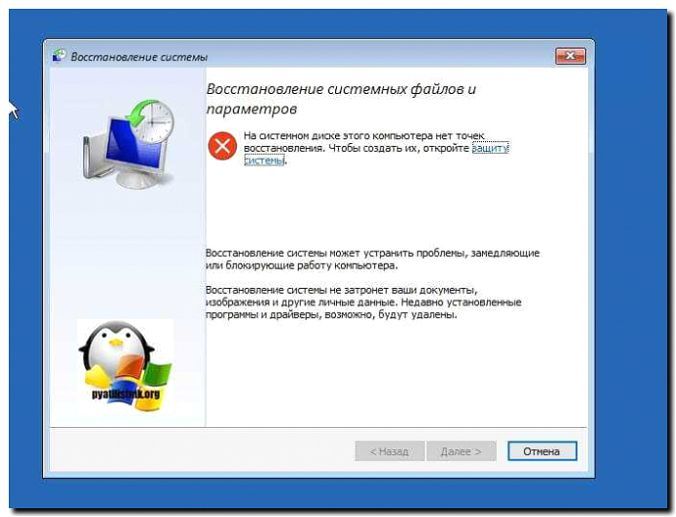Screen dimensions: 676x517
Task: Click the paragraph about устранить проблемы, замедляющие
Action: point(372,259)
